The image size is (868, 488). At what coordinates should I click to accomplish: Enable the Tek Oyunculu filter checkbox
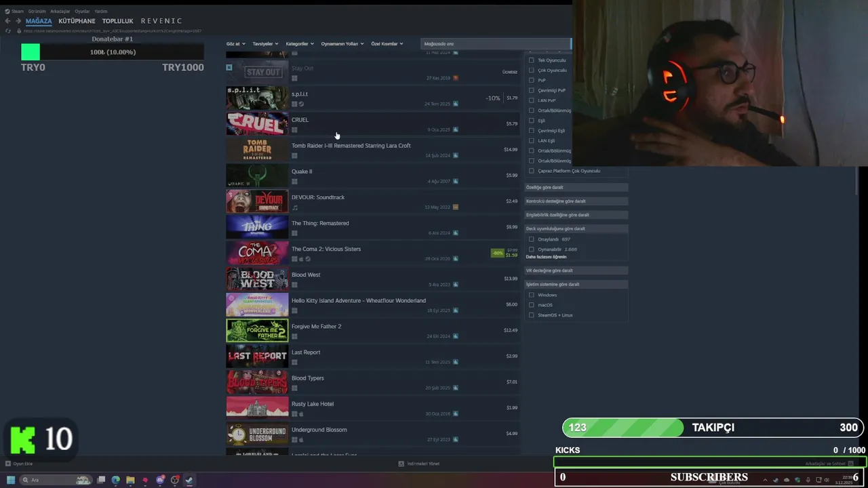click(532, 60)
